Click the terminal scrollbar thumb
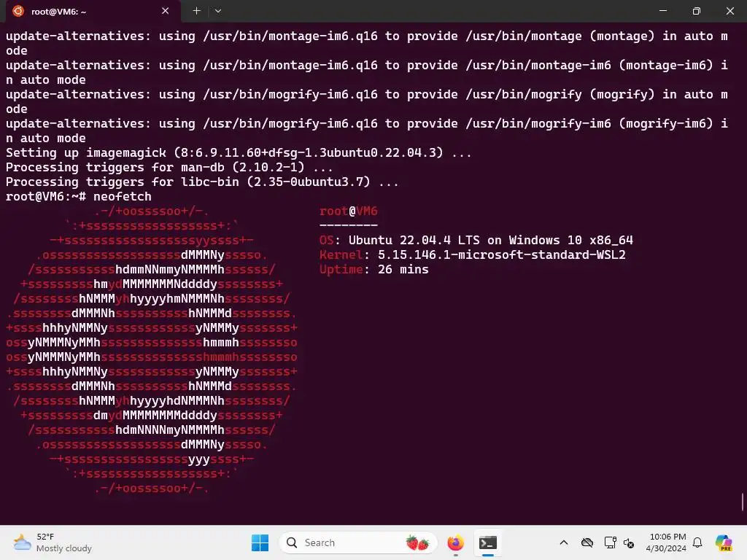747x560 pixels. tap(742, 502)
